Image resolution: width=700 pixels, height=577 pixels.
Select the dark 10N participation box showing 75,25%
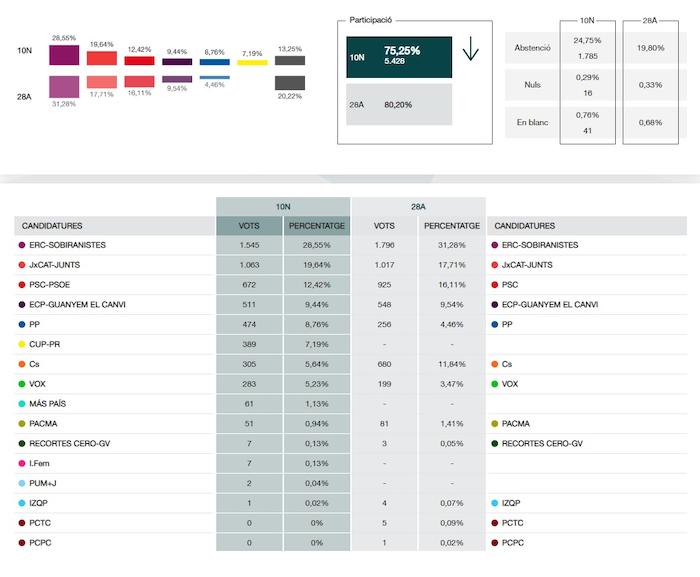tap(399, 57)
